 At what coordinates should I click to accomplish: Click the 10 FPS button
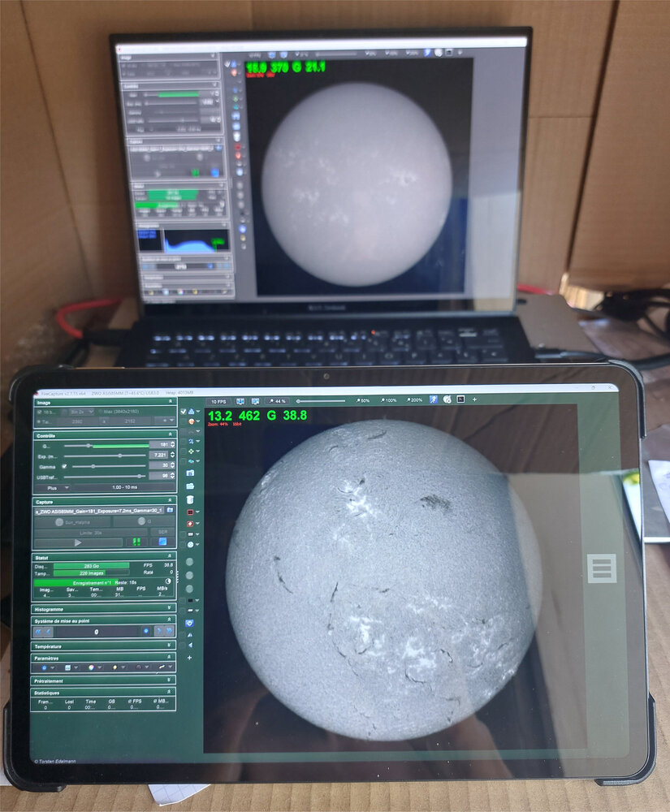(x=218, y=401)
